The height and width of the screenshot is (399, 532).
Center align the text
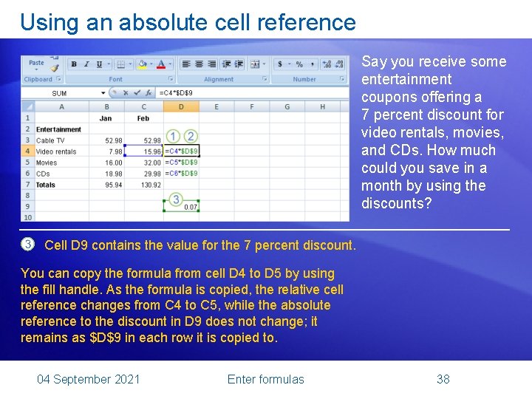tap(199, 64)
